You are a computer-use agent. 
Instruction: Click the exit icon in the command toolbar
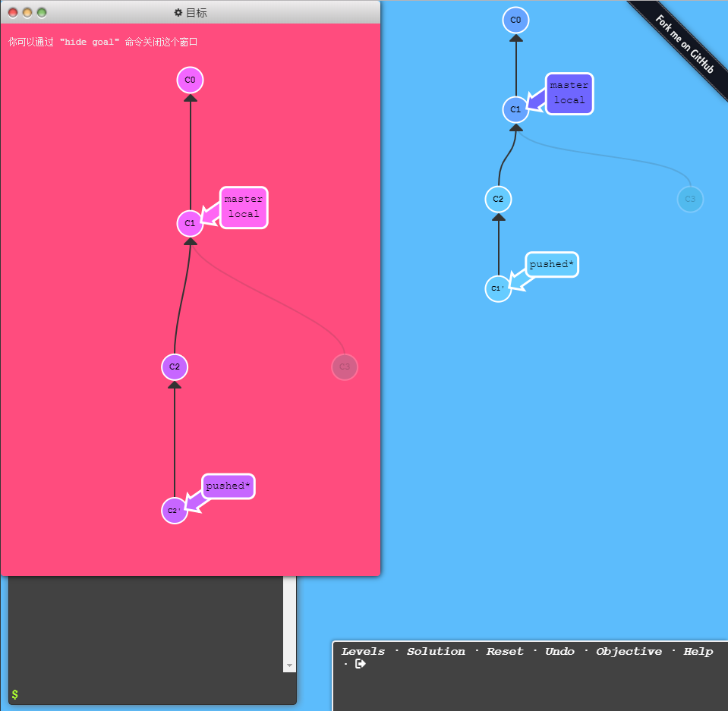pyautogui.click(x=361, y=664)
